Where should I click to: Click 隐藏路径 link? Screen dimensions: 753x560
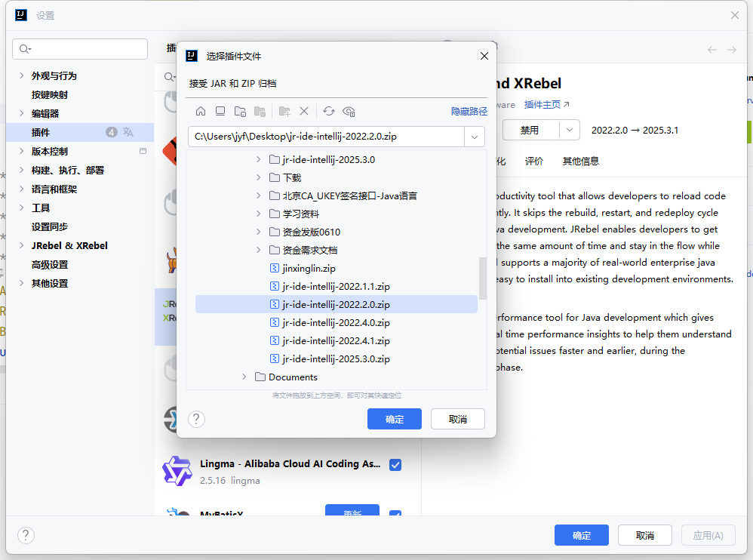(x=469, y=112)
